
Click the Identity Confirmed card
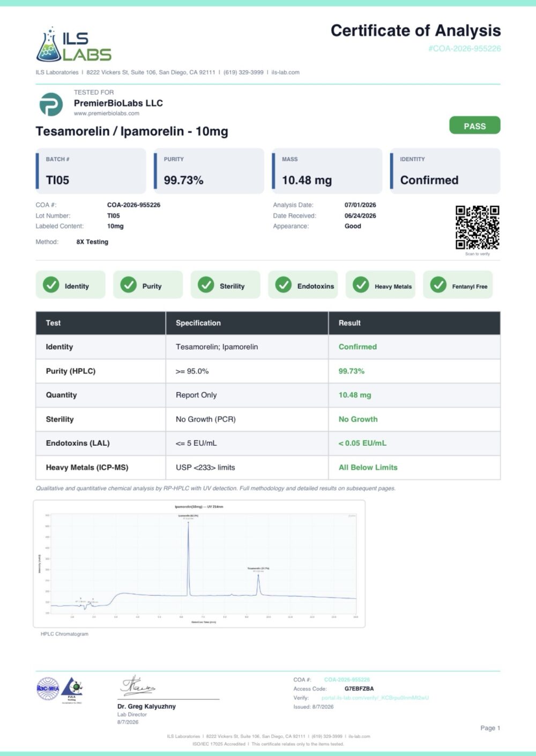point(445,171)
